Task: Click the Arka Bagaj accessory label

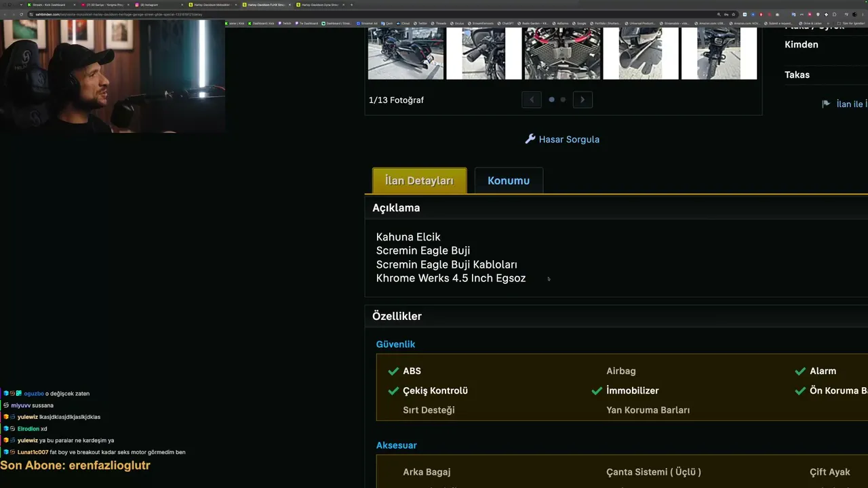Action: click(427, 472)
